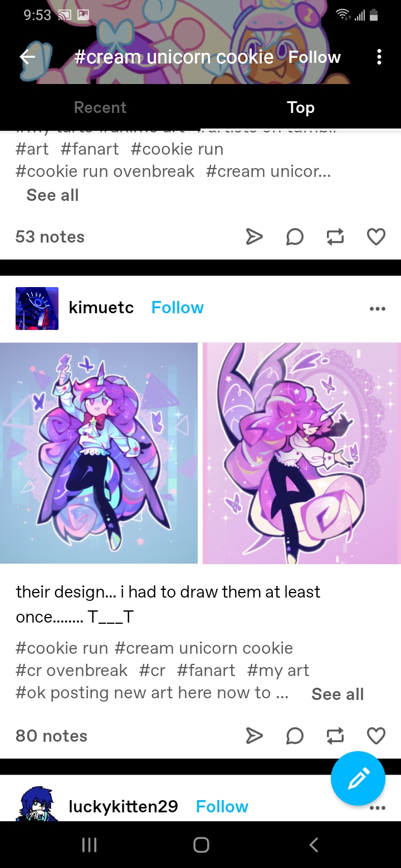Reblog kimuetc's 80 notes post
The image size is (401, 868).
(335, 736)
